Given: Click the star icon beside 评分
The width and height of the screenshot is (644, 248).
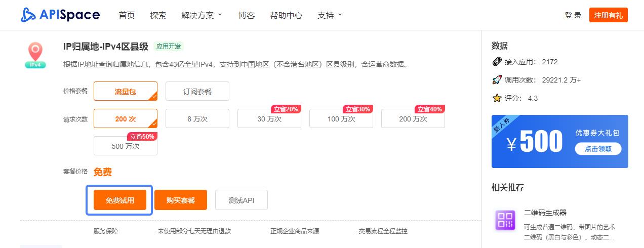Looking at the screenshot, I should [497, 98].
